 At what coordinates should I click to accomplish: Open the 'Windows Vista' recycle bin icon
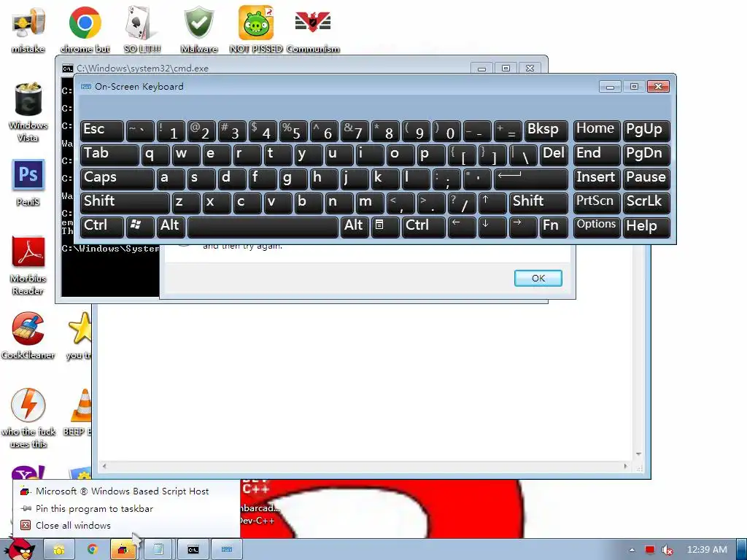pos(28,112)
